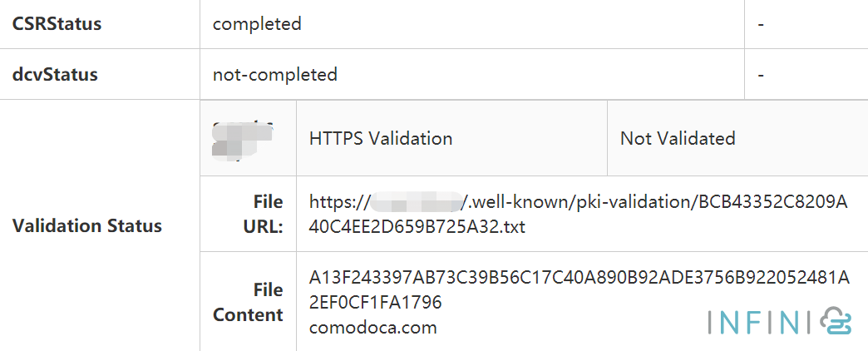The height and width of the screenshot is (351, 868).
Task: Click the "completed" CSR status value
Action: tap(257, 24)
